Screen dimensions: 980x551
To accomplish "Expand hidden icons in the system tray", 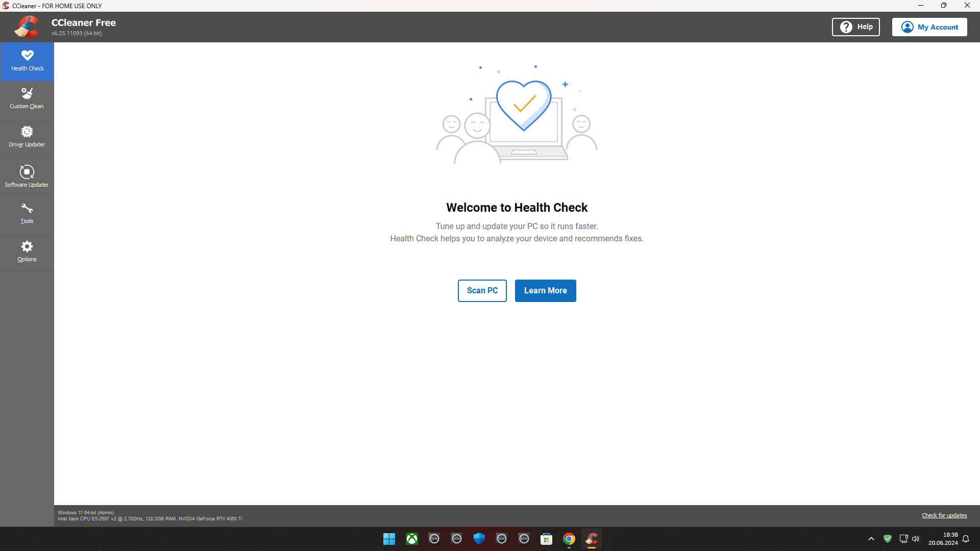I will pos(871,539).
